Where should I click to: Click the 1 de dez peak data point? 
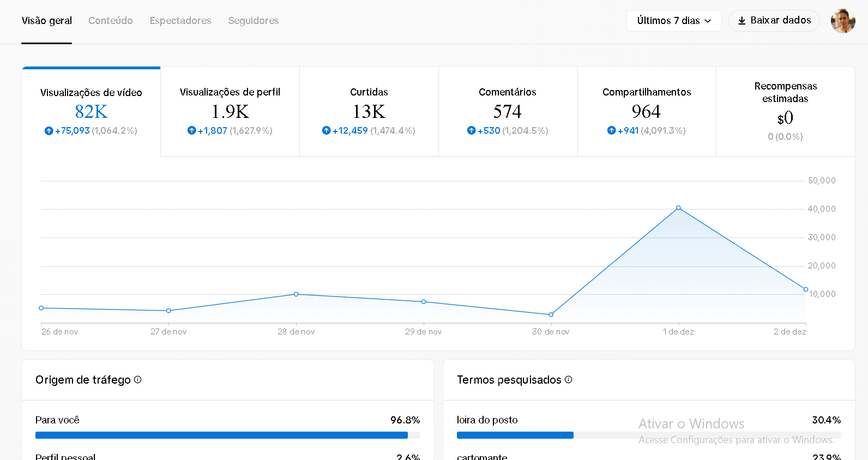tap(678, 208)
